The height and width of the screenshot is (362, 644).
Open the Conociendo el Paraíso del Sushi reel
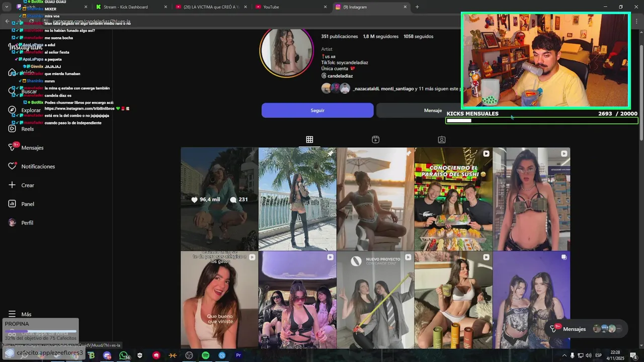tap(453, 199)
